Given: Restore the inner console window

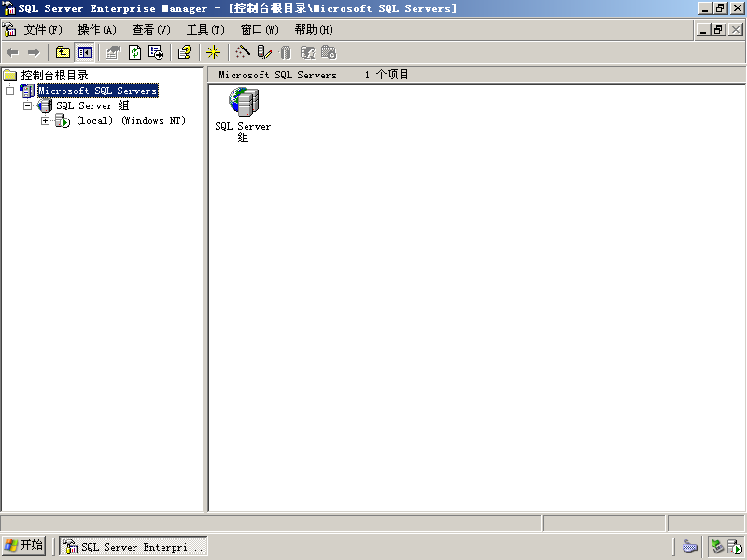Looking at the screenshot, I should tap(719, 30).
